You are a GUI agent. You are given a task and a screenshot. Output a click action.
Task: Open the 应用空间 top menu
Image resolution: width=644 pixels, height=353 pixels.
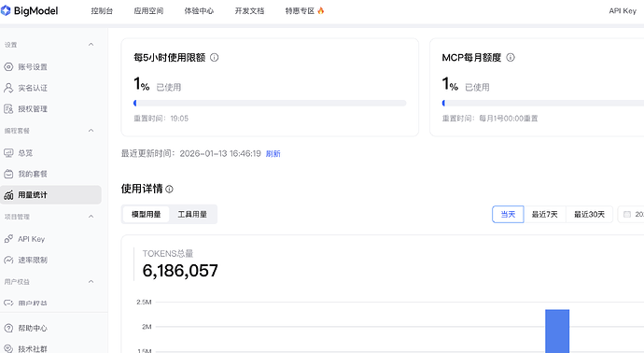tap(148, 11)
